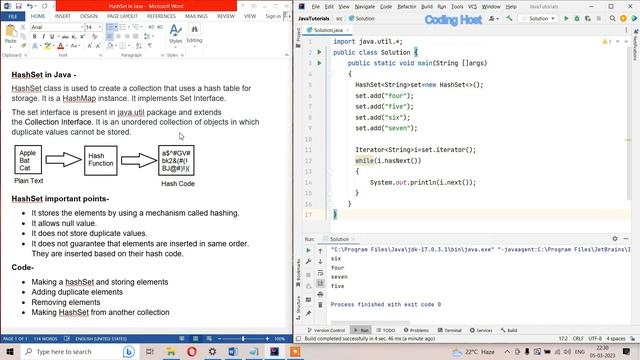Image resolution: width=640 pixels, height=360 pixels.
Task: Toggle Strikethrough in Word font group
Action: [65, 37]
